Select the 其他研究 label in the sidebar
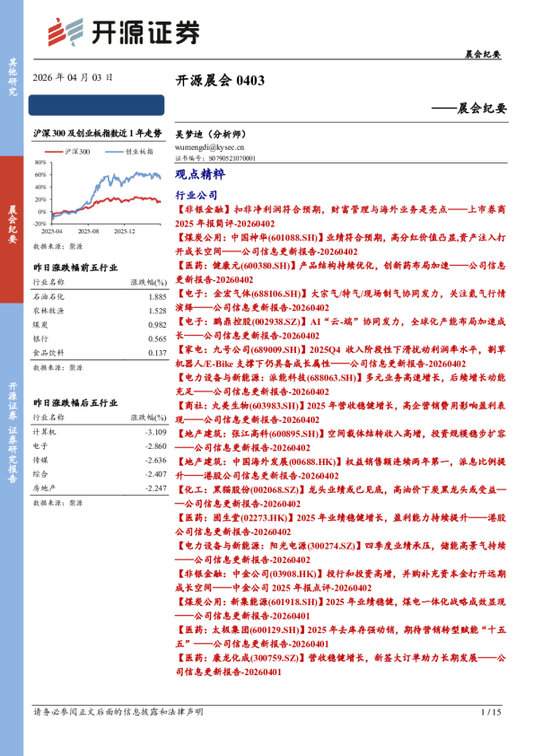 click(x=13, y=77)
